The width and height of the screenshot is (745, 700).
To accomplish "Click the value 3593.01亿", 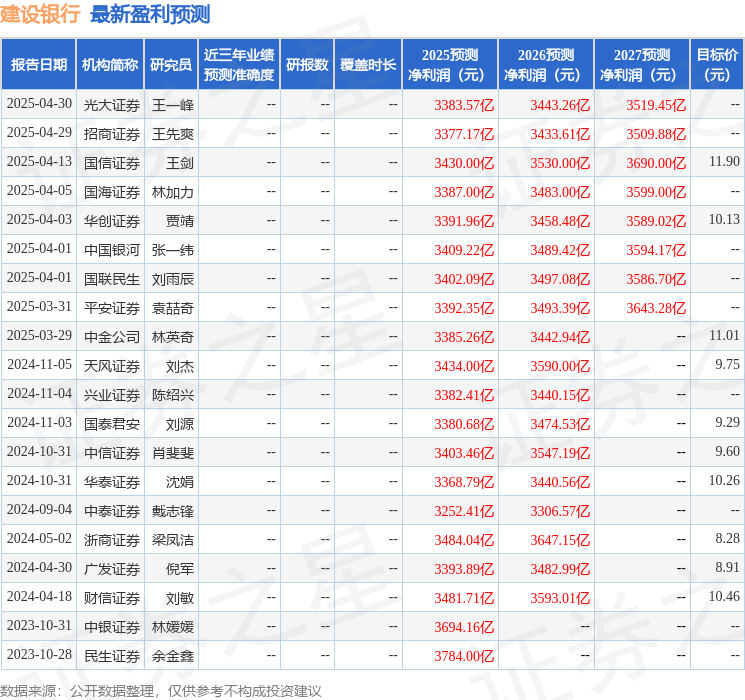I will (x=560, y=598).
